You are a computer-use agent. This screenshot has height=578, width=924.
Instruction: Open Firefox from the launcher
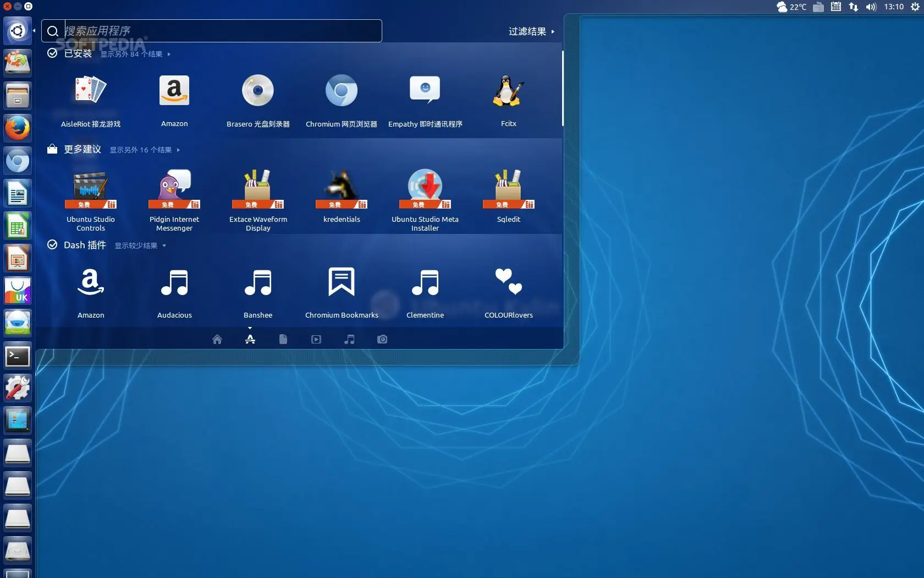[18, 128]
